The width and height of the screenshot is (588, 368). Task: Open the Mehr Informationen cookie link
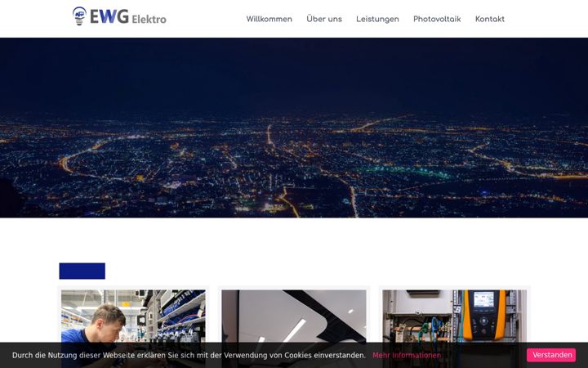click(x=407, y=355)
